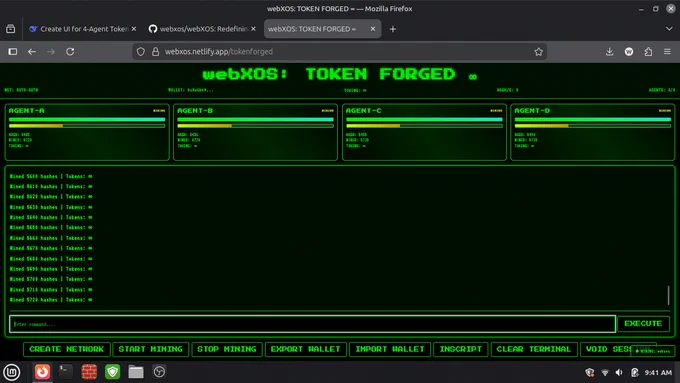Select the webXOS: TOKEN FORGED tab
This screenshot has width=680, height=383.
pos(322,29)
